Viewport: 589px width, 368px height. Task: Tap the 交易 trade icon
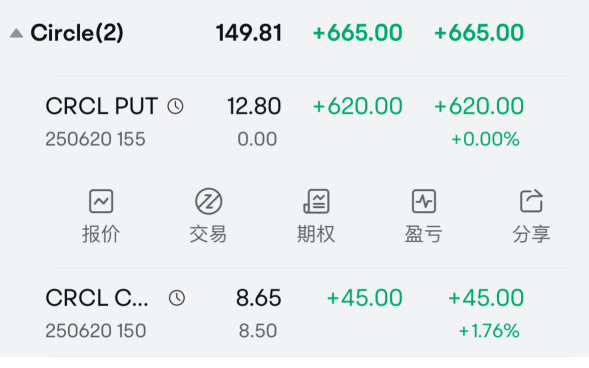tap(208, 201)
